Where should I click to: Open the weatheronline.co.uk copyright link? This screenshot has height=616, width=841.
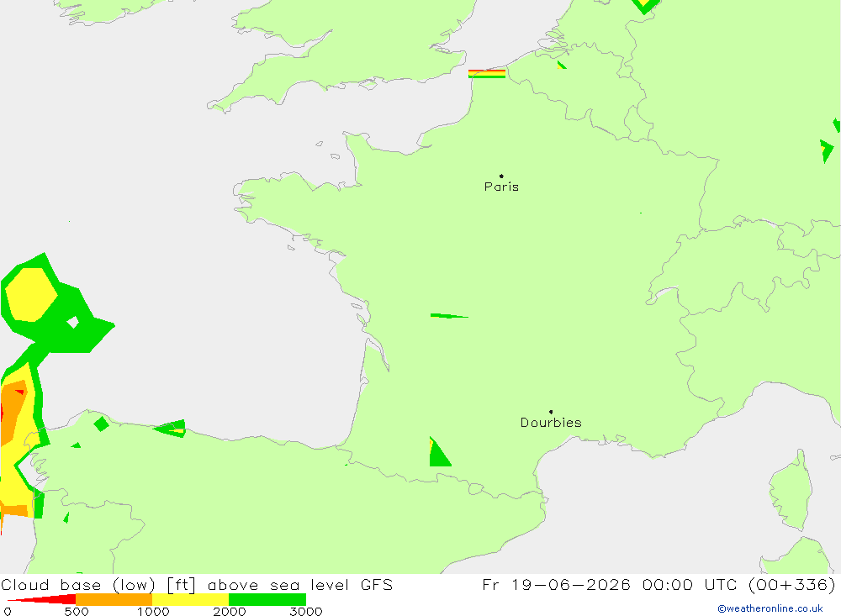point(770,608)
